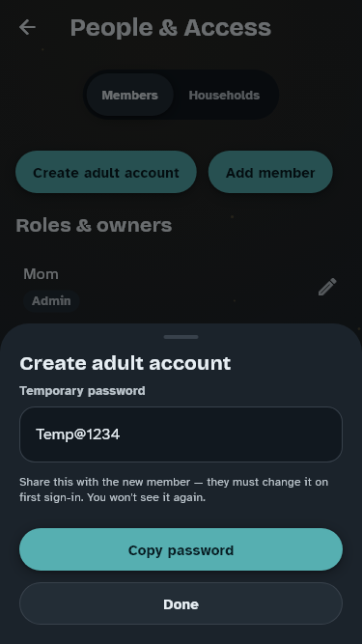Tap Done to close the sheet
Screen dimensions: 362x644
click(181, 603)
